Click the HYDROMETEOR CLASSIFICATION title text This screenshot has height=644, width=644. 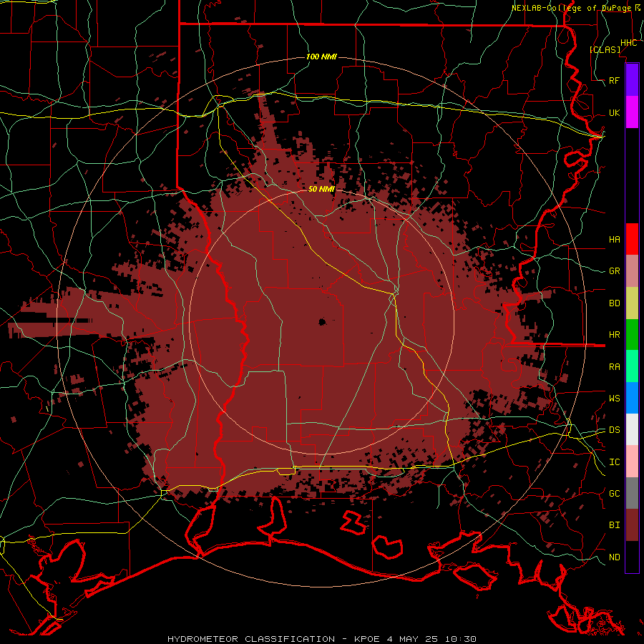click(251, 639)
